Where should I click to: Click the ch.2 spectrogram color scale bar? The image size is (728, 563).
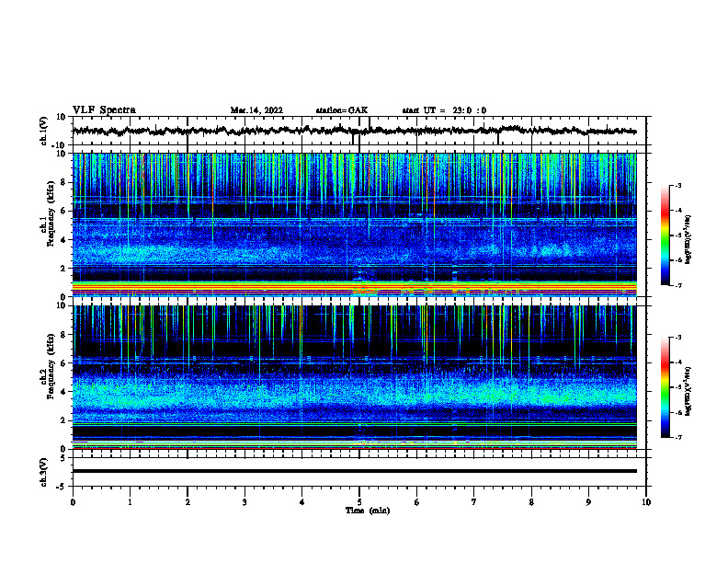[x=665, y=387]
